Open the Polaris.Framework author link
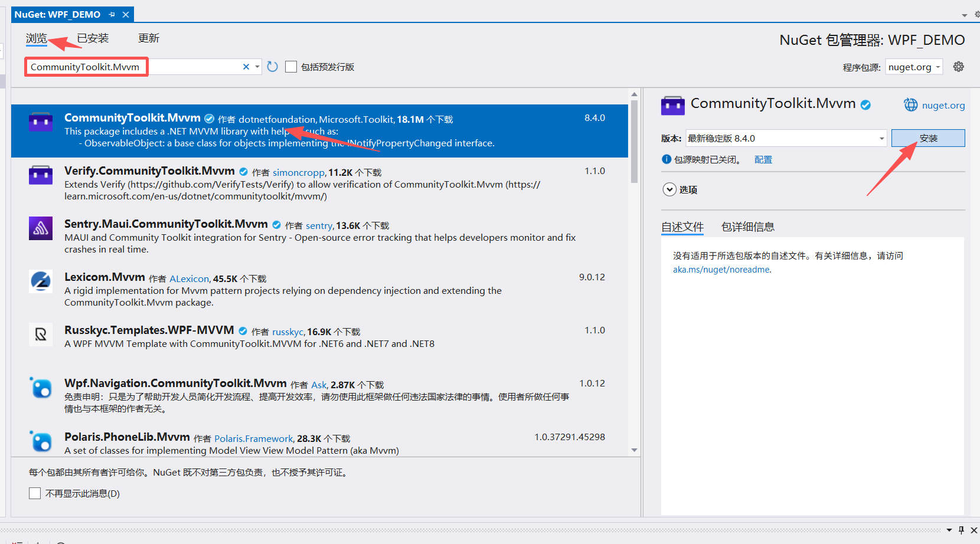Image resolution: width=980 pixels, height=544 pixels. tap(254, 438)
